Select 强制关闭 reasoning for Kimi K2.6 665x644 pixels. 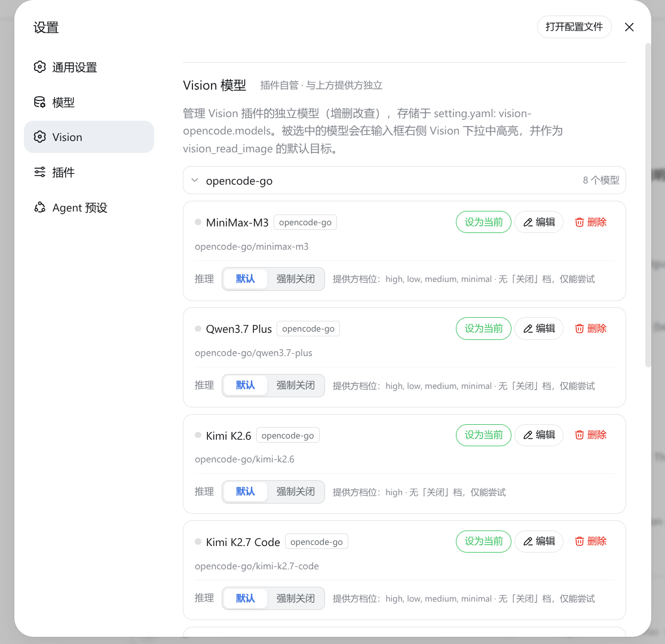point(296,492)
